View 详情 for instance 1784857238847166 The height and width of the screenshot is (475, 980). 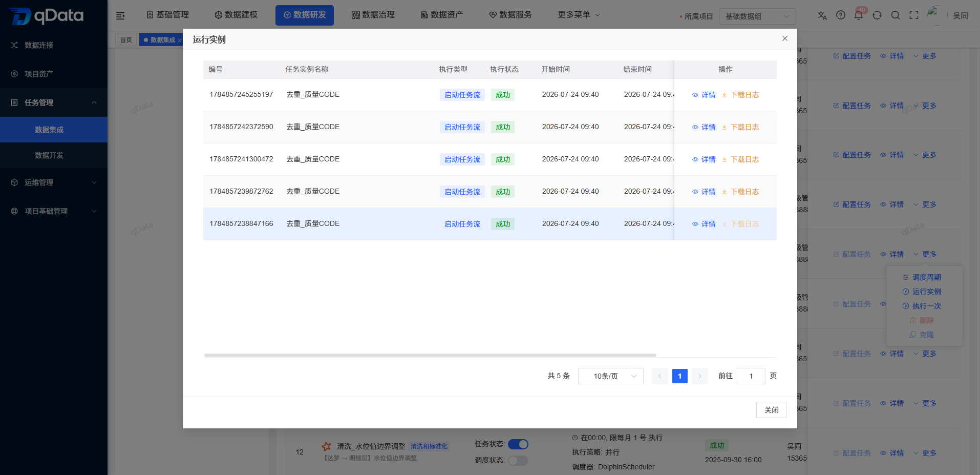click(x=704, y=224)
